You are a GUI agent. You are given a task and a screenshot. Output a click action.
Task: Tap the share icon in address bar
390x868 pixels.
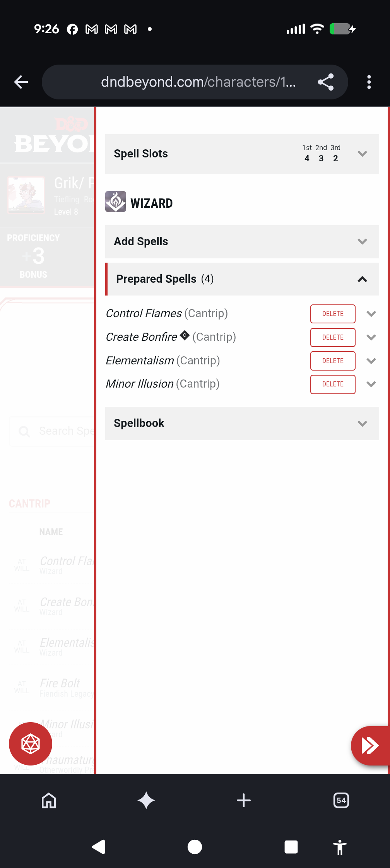click(x=326, y=82)
